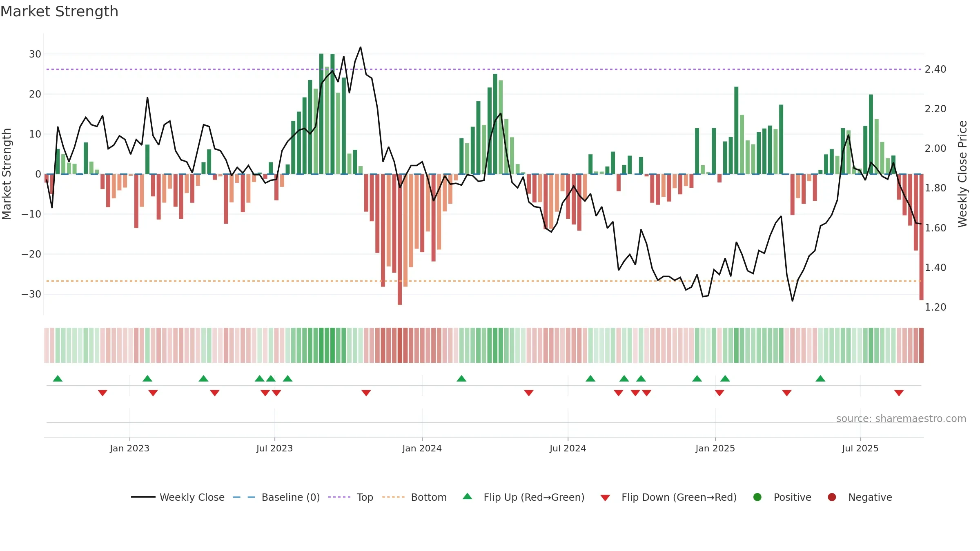Click the dark red Negative circle legend icon
The image size is (980, 551).
(x=832, y=497)
